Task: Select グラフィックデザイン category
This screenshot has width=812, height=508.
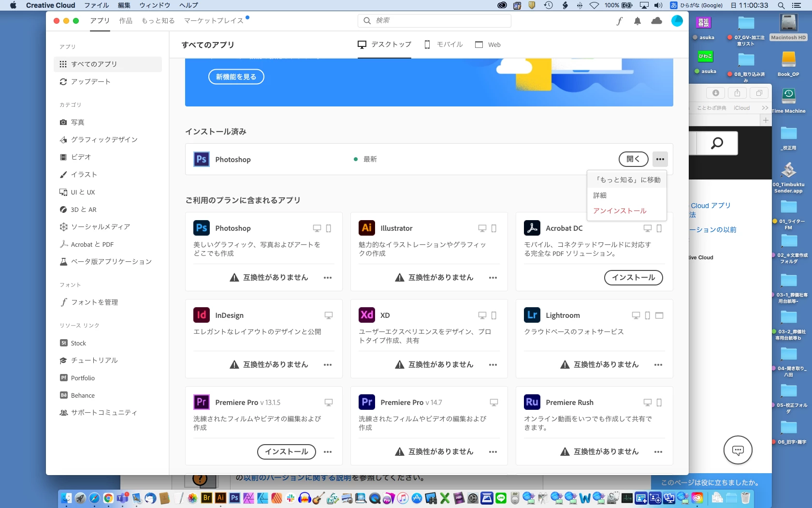Action: click(107, 140)
